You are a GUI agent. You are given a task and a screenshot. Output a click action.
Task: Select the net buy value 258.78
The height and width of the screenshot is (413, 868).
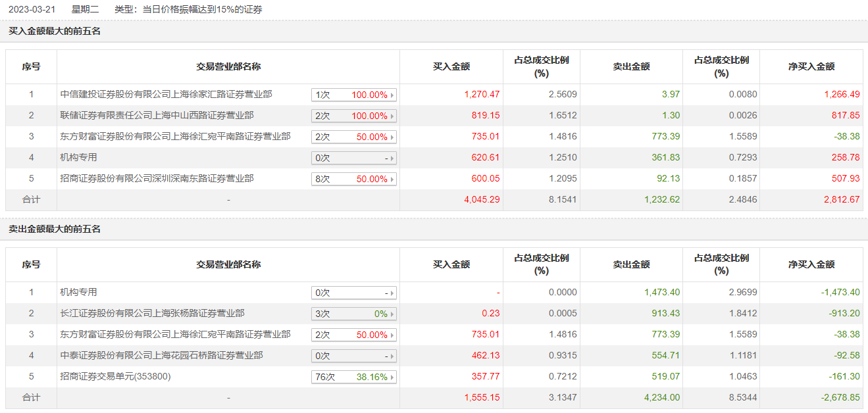pyautogui.click(x=846, y=158)
